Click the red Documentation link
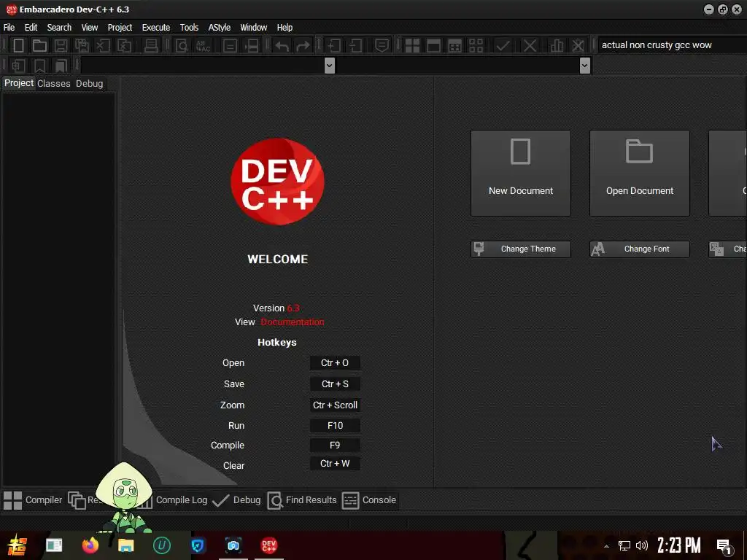The image size is (747, 560). 292,322
